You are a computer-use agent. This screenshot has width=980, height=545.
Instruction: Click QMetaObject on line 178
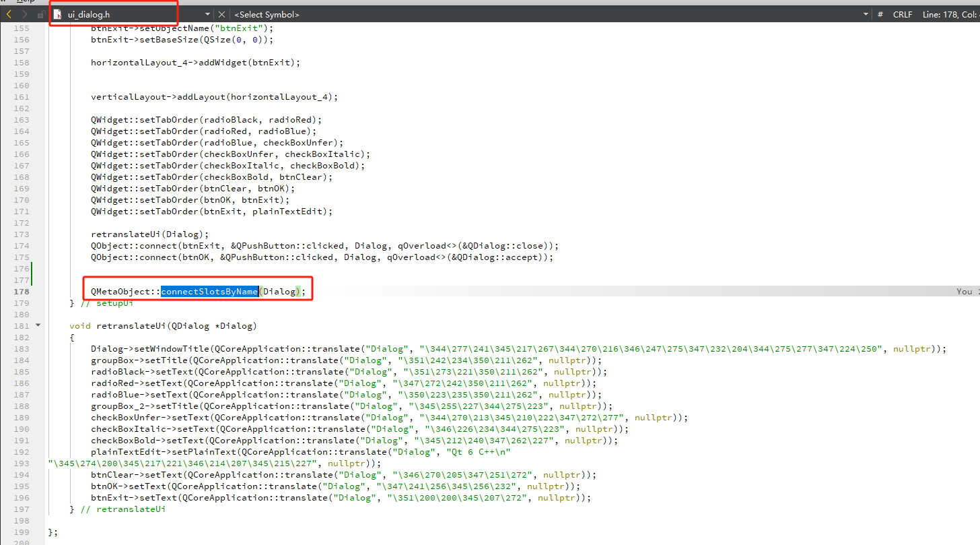click(120, 291)
